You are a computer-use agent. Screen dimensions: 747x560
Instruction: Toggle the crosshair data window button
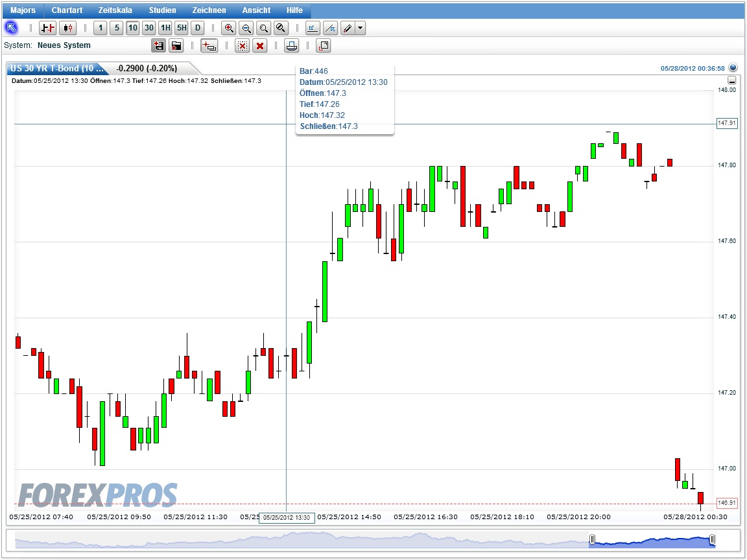(209, 46)
